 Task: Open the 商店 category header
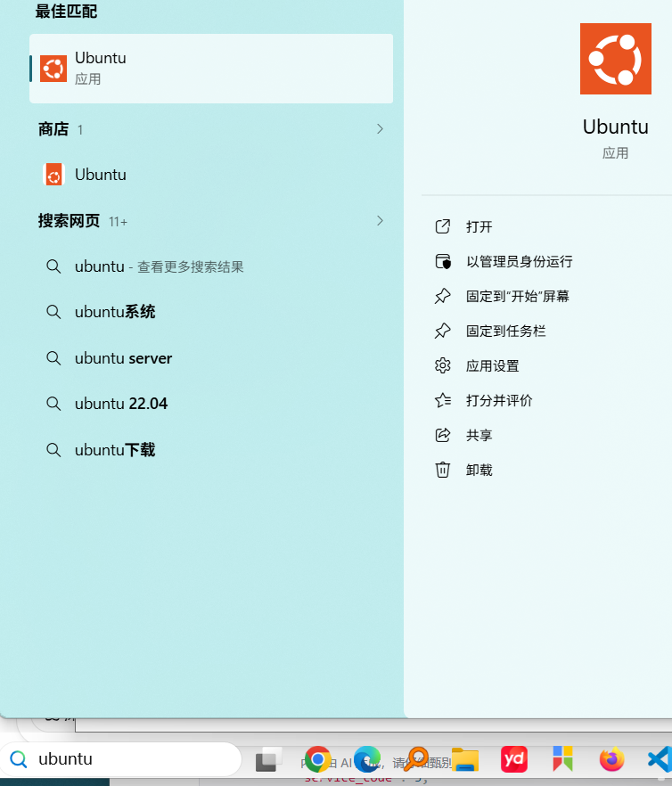click(x=53, y=129)
